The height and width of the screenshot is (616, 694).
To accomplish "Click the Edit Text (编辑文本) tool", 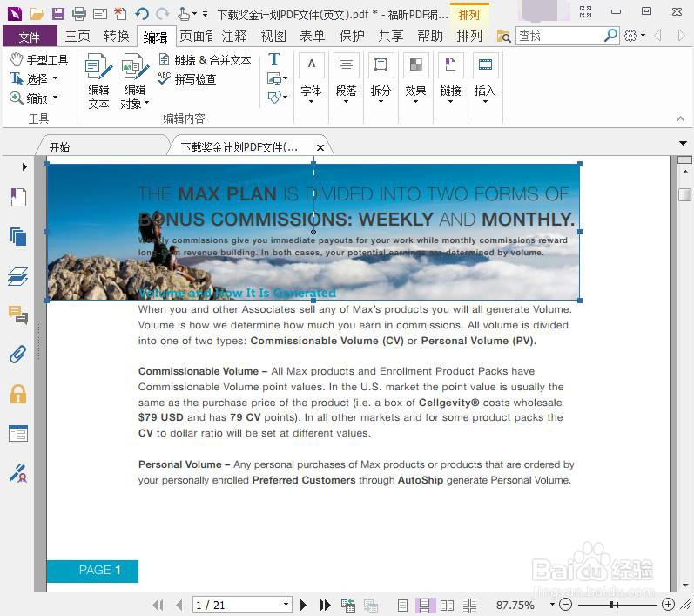I will click(x=98, y=82).
